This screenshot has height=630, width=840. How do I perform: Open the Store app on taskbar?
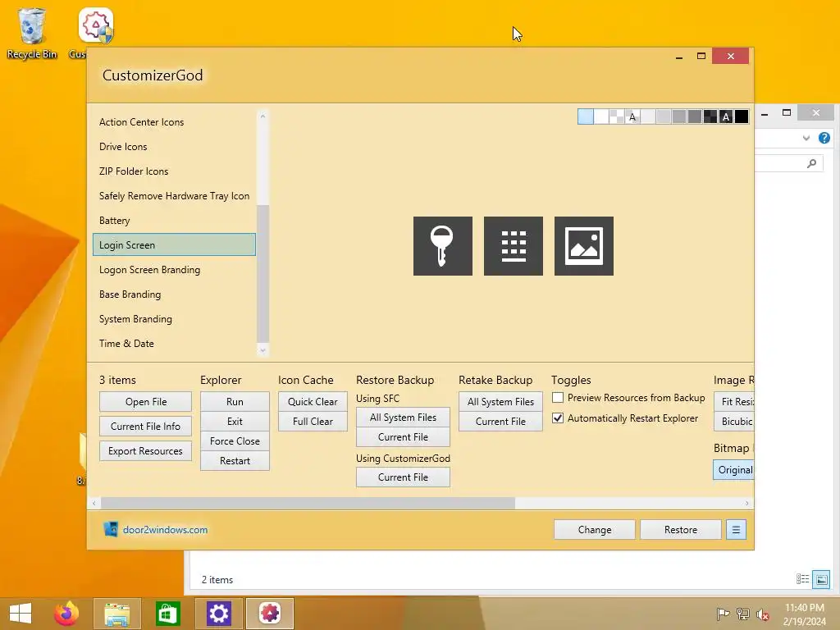[167, 614]
